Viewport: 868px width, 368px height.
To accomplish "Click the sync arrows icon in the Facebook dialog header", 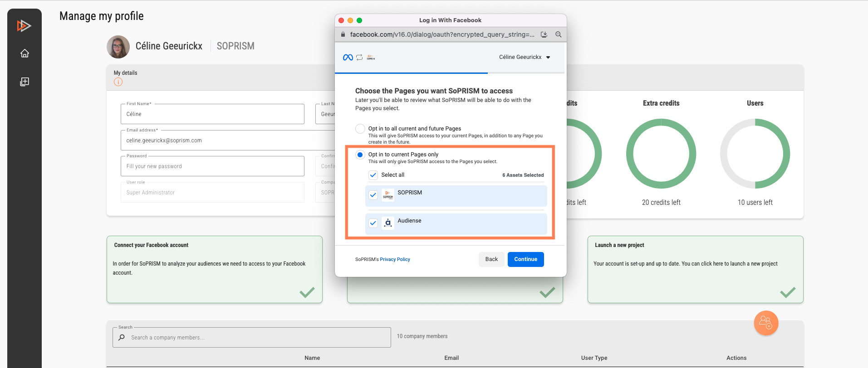I will 359,58.
